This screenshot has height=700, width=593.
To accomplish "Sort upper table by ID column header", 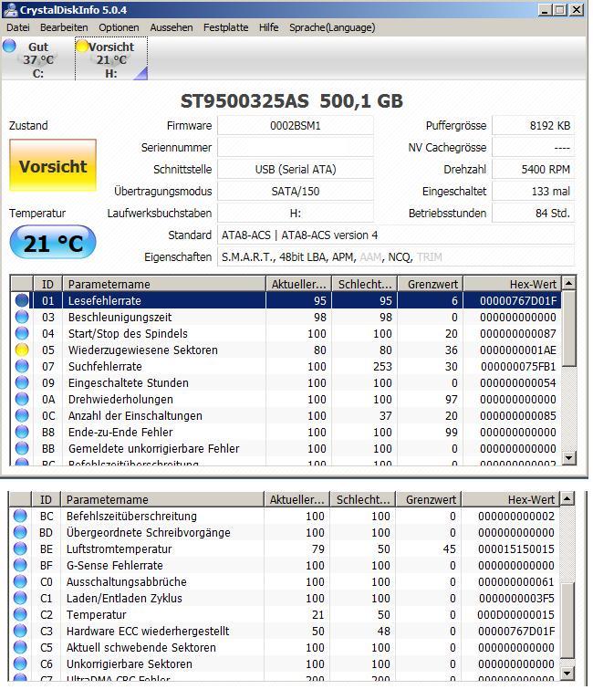I will pos(47,284).
